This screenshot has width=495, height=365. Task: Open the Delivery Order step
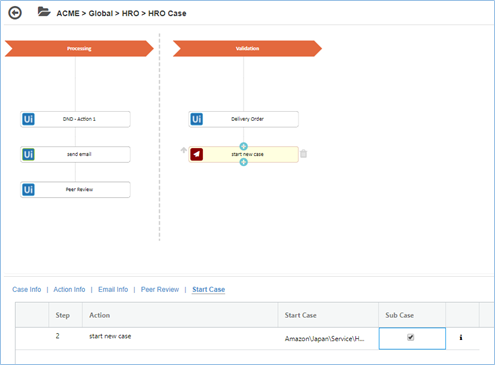[x=243, y=119]
